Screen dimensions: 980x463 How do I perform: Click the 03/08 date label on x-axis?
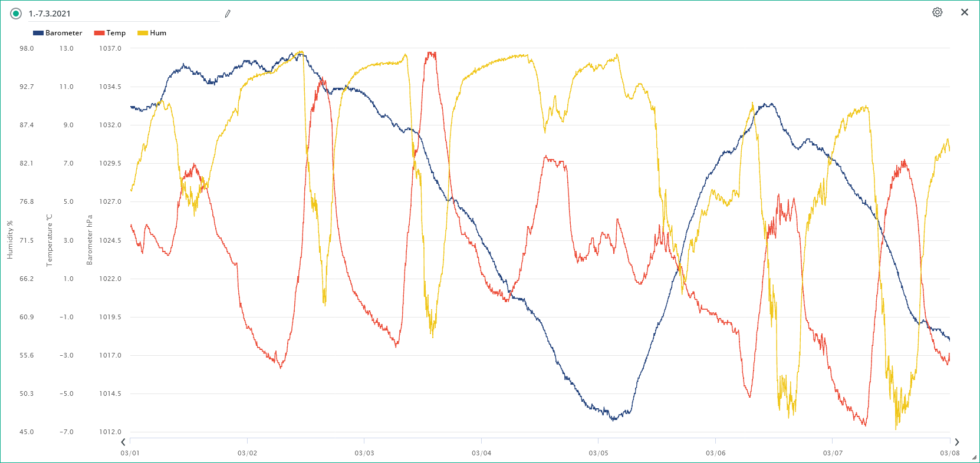(x=949, y=453)
